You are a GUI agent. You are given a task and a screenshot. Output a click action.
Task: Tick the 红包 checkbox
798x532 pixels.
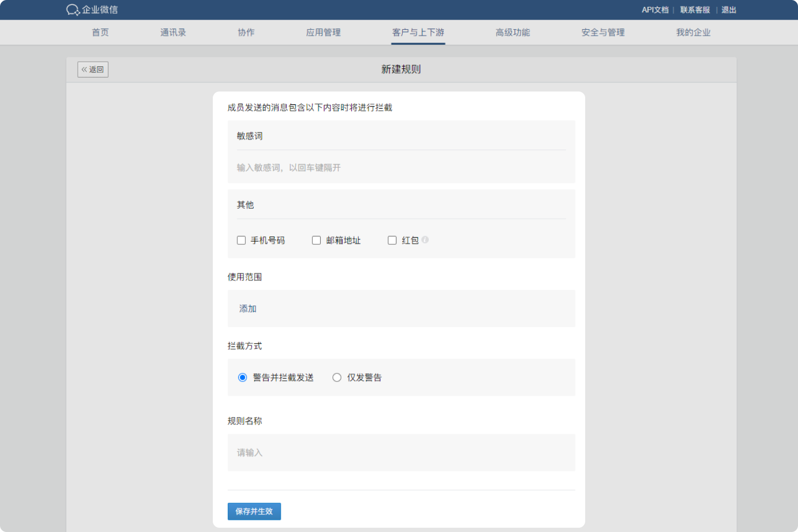[392, 240]
